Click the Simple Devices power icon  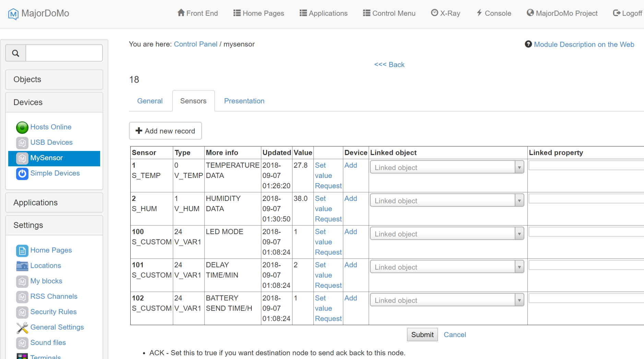click(22, 173)
